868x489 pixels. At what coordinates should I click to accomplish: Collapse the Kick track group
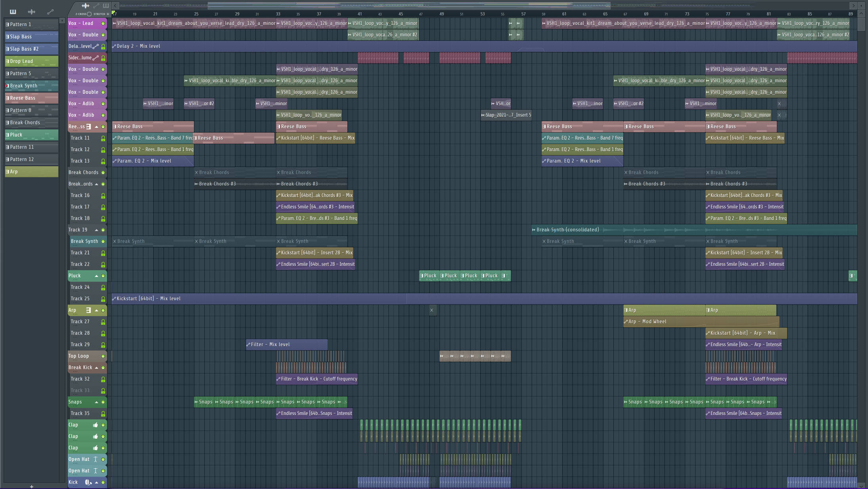[96, 482]
